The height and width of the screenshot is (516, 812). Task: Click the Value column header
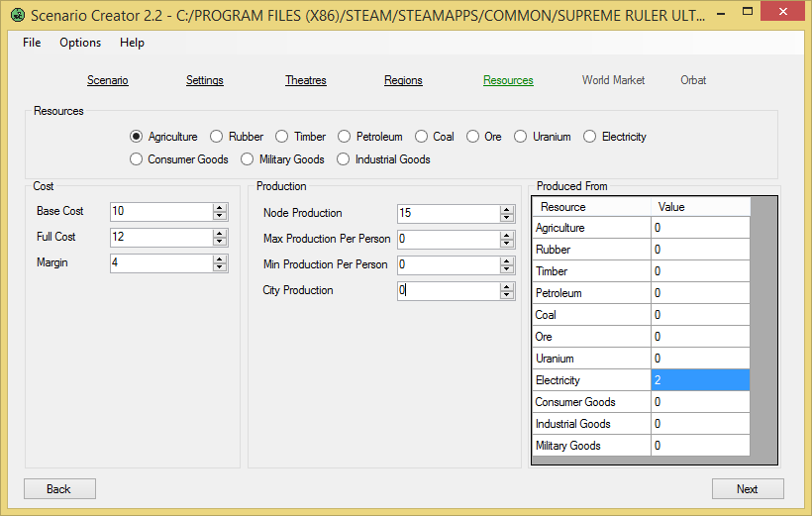point(700,207)
